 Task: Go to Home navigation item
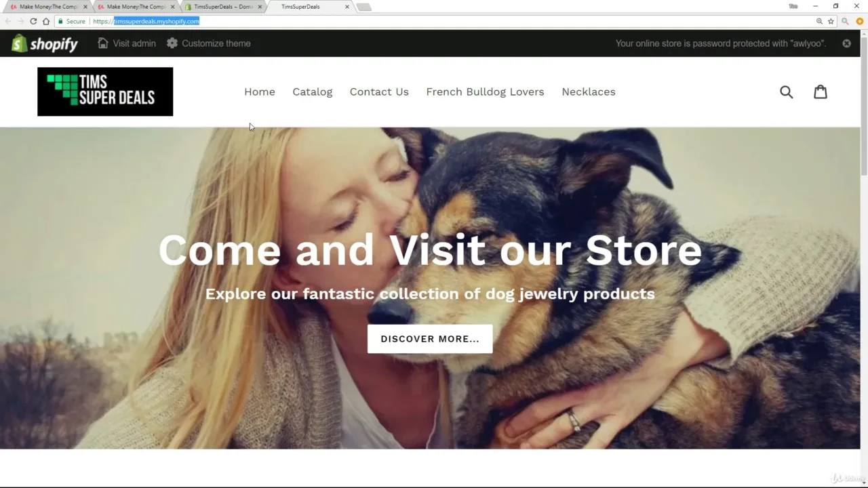tap(260, 91)
